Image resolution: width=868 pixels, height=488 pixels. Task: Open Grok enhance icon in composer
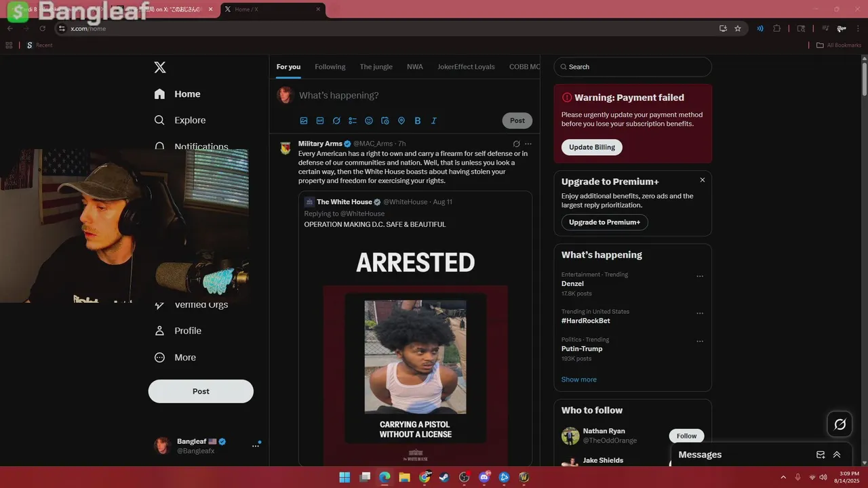[336, 121]
